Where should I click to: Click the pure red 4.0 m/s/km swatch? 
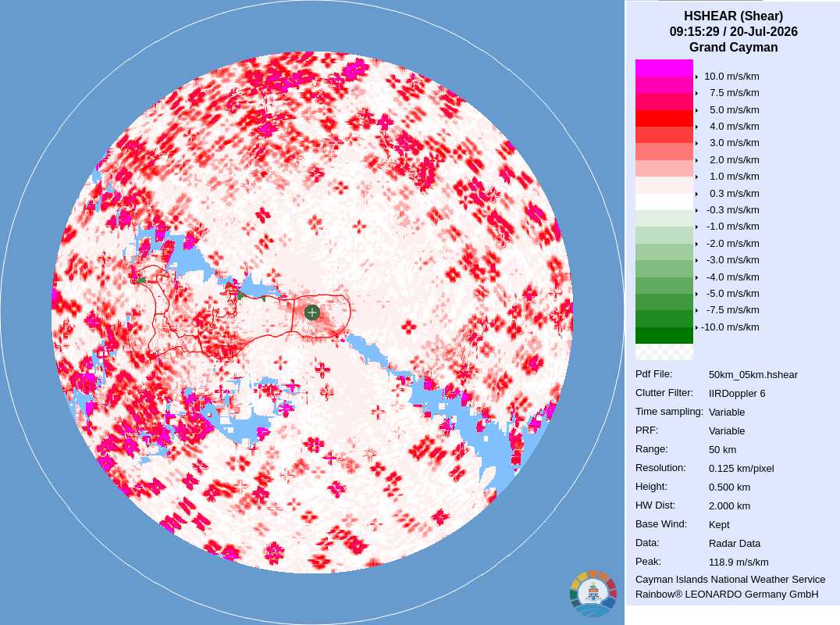coord(664,118)
